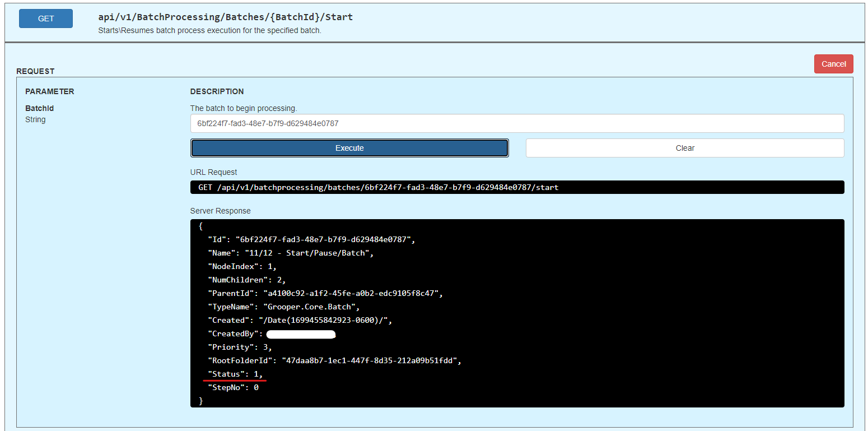Focus the BatchId text input field
Viewport: 868px width, 431px height.
pyautogui.click(x=516, y=123)
